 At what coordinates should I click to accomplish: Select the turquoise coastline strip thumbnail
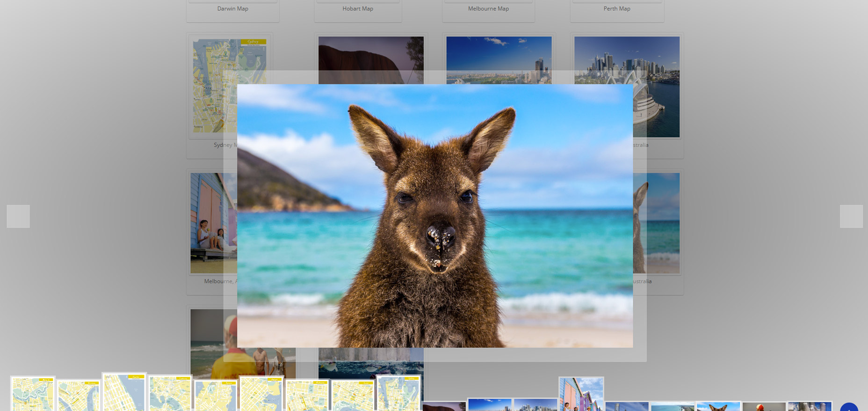(x=673, y=406)
